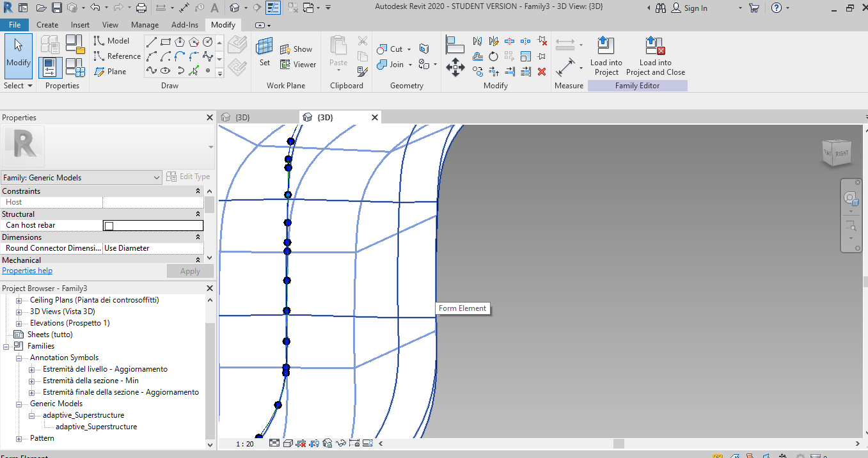Open the File menu
The image size is (868, 458).
click(x=14, y=24)
